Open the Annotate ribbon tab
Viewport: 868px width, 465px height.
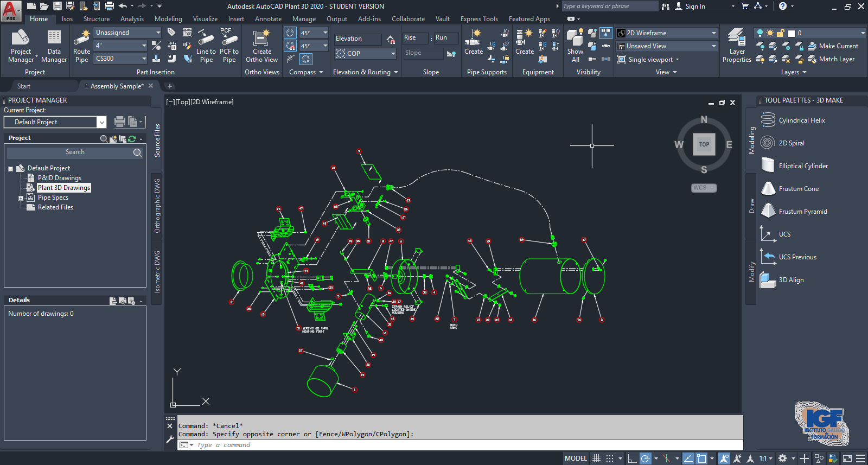(268, 19)
